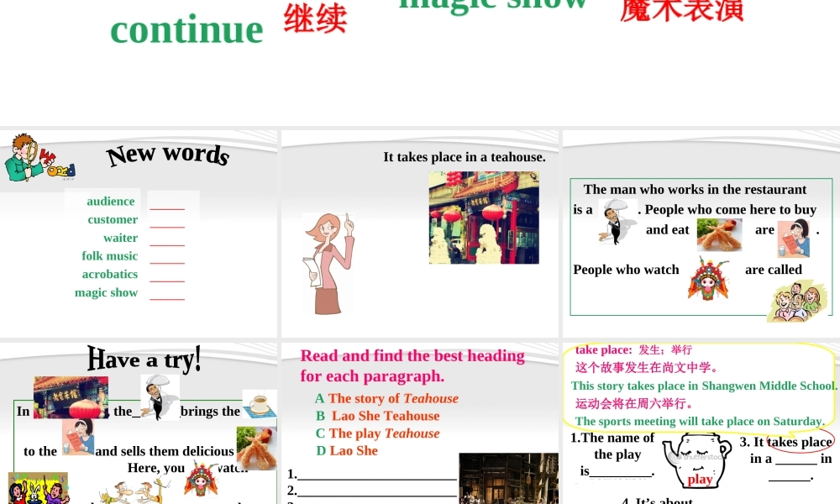Click "This story takes place in Shangwen Middle School."

703,386
